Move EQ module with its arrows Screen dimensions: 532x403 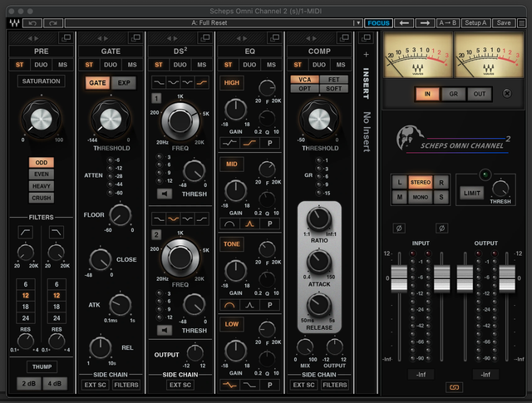242,38
